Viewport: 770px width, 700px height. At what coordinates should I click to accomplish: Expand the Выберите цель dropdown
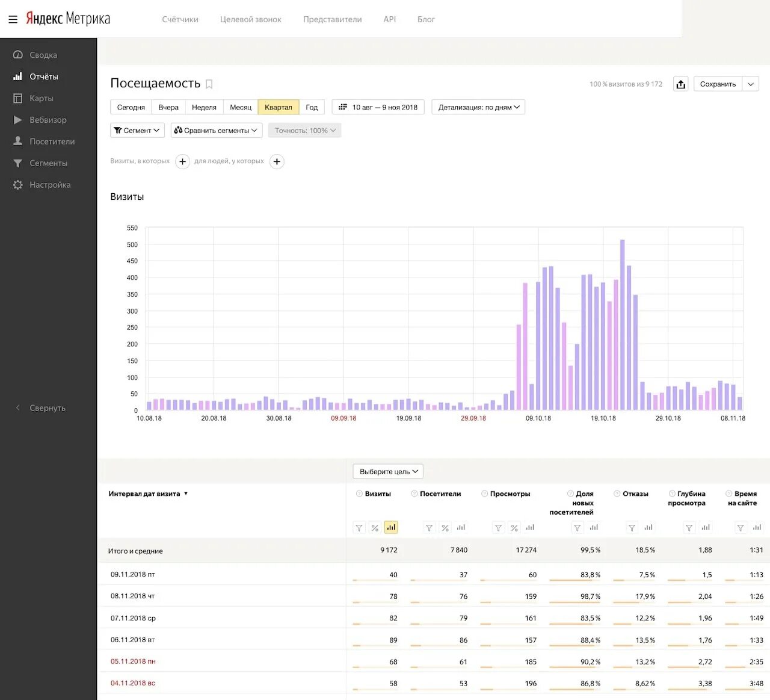coord(388,471)
